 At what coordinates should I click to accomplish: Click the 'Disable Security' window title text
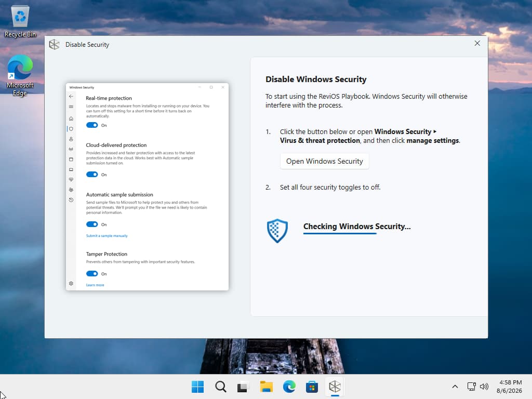(x=87, y=45)
